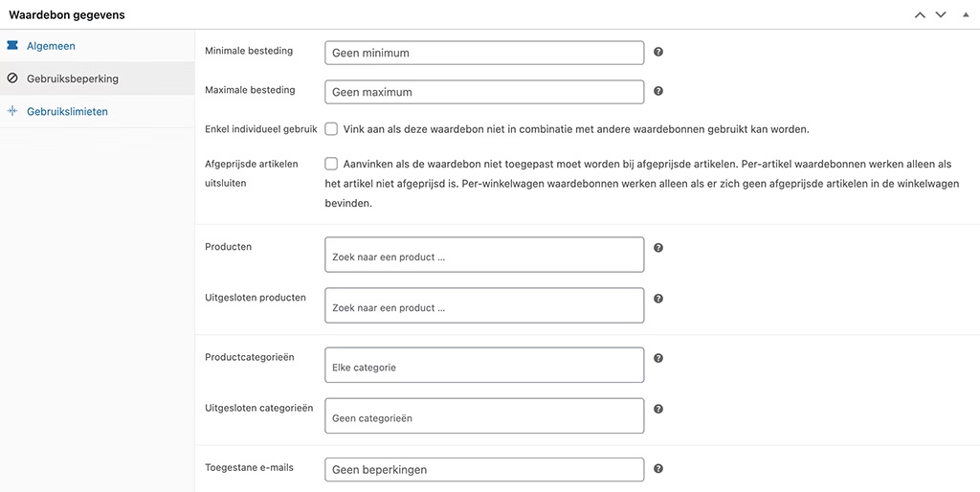This screenshot has height=492, width=980.
Task: Open the Gebruikslimieten tab
Action: tap(67, 111)
